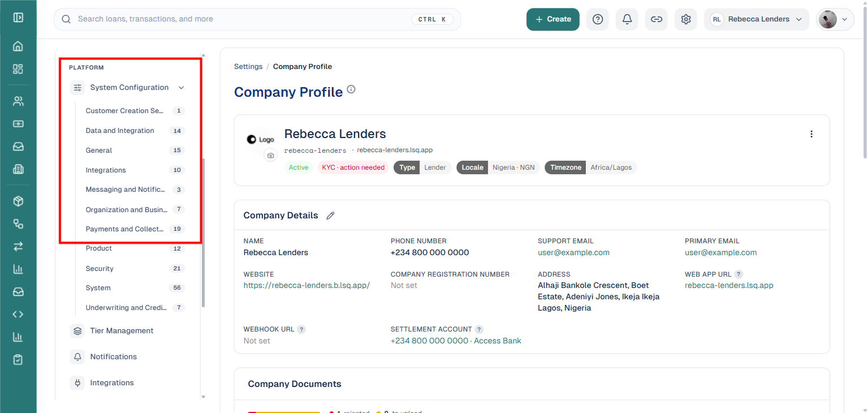The height and width of the screenshot is (413, 868).
Task: Open the help question mark button
Action: (x=598, y=19)
